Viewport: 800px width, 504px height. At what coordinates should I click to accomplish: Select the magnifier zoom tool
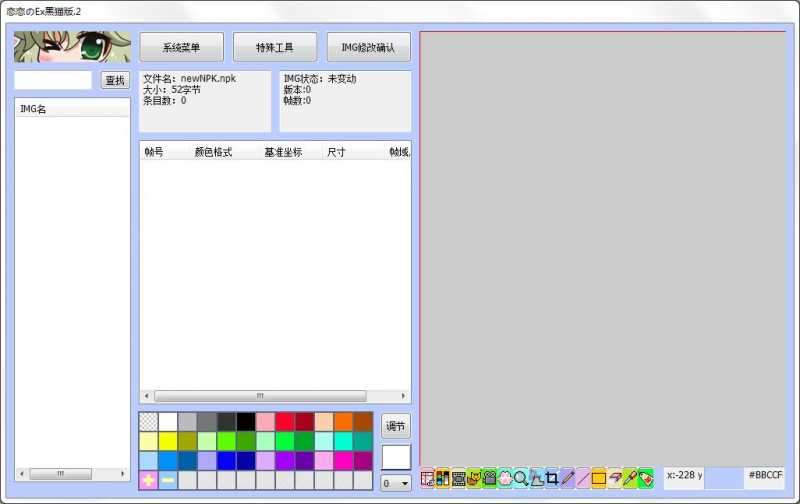pos(521,478)
